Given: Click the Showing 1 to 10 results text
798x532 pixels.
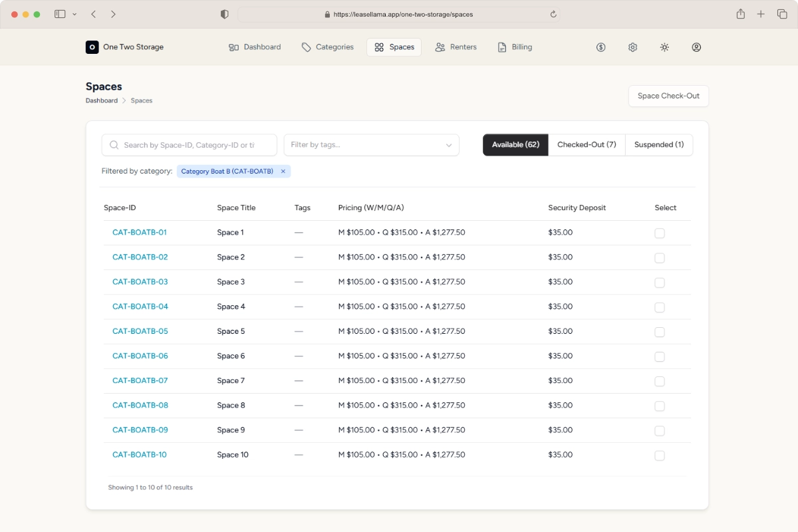Looking at the screenshot, I should (x=150, y=487).
